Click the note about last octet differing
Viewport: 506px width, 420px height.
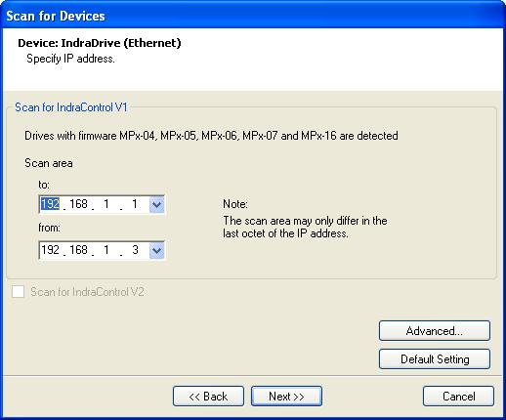point(305,227)
